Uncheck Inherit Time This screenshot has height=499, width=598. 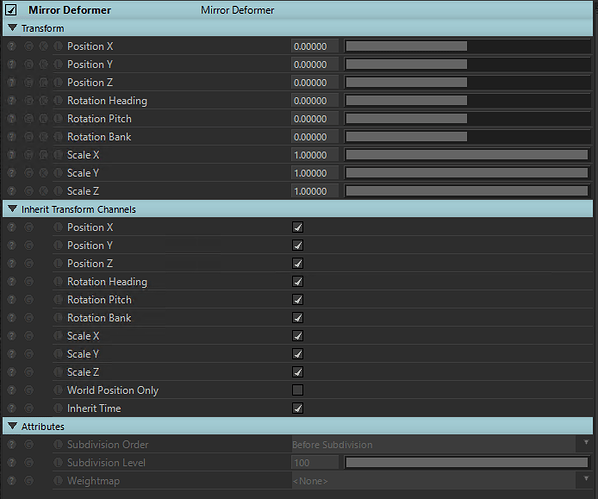(x=297, y=409)
